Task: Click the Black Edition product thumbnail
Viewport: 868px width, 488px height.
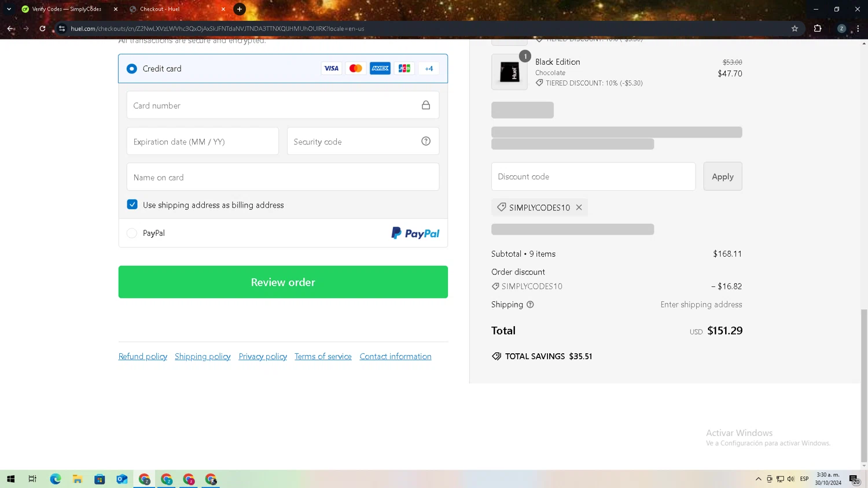Action: [x=509, y=72]
